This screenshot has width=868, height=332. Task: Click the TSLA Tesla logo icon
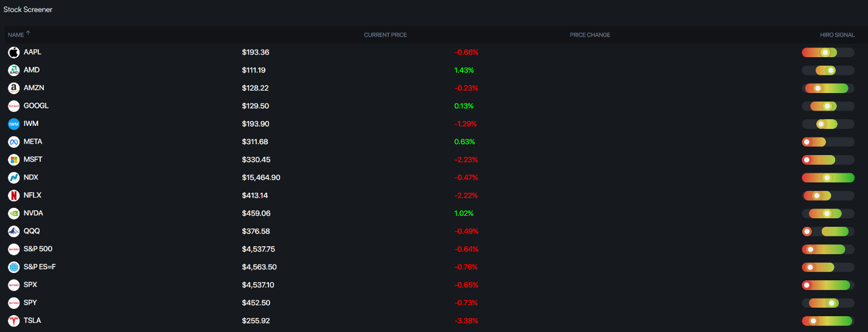click(13, 321)
